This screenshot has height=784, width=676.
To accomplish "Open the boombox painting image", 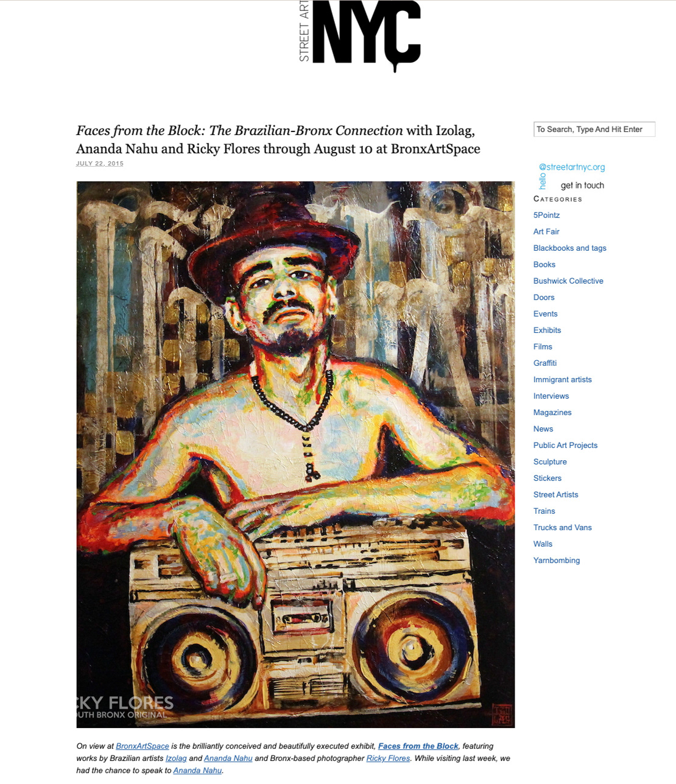I will (295, 454).
